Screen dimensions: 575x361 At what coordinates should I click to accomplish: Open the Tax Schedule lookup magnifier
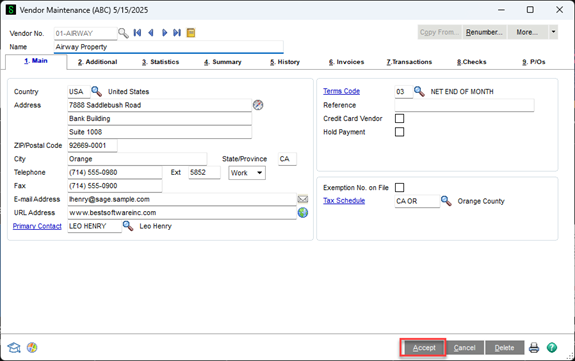(446, 201)
